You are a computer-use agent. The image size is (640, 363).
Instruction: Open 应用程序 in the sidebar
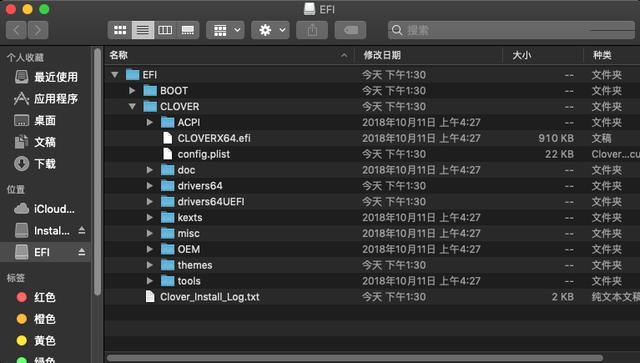46,99
